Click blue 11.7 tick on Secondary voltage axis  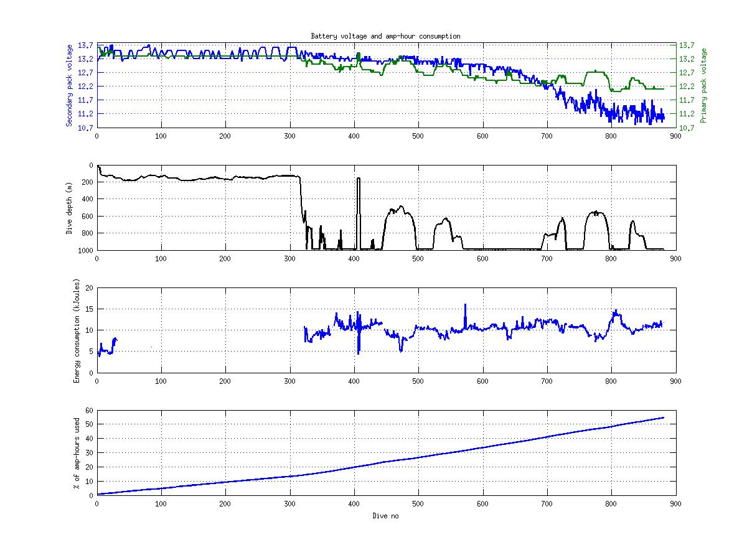click(86, 100)
